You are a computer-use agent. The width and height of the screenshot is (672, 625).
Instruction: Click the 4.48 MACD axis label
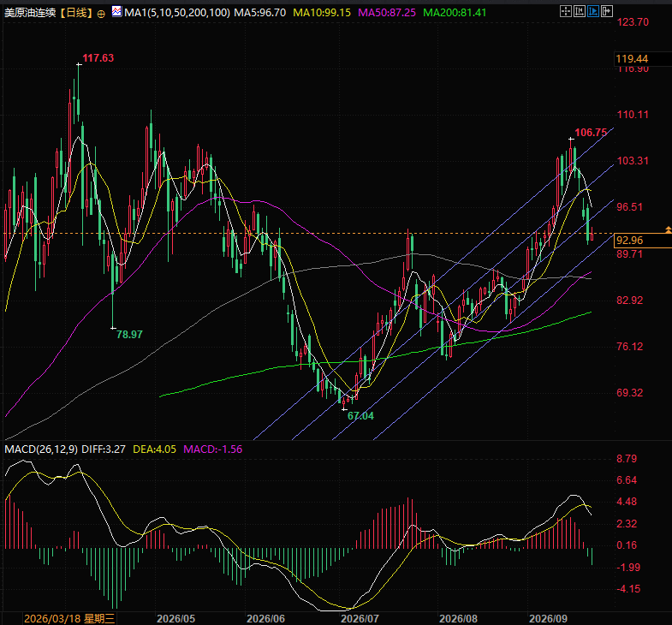click(x=627, y=502)
